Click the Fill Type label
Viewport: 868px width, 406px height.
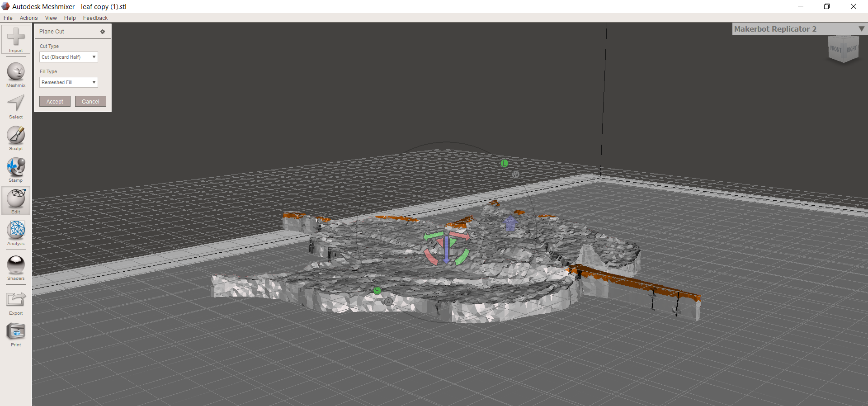pos(48,71)
